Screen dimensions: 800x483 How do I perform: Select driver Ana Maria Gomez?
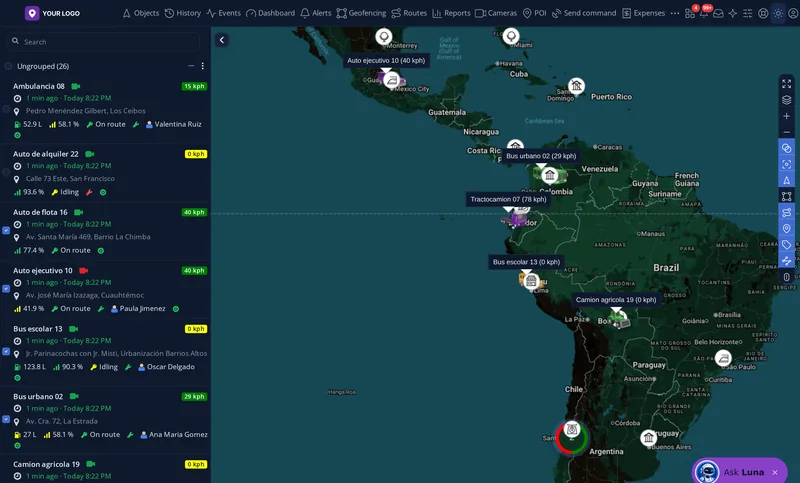(174, 435)
